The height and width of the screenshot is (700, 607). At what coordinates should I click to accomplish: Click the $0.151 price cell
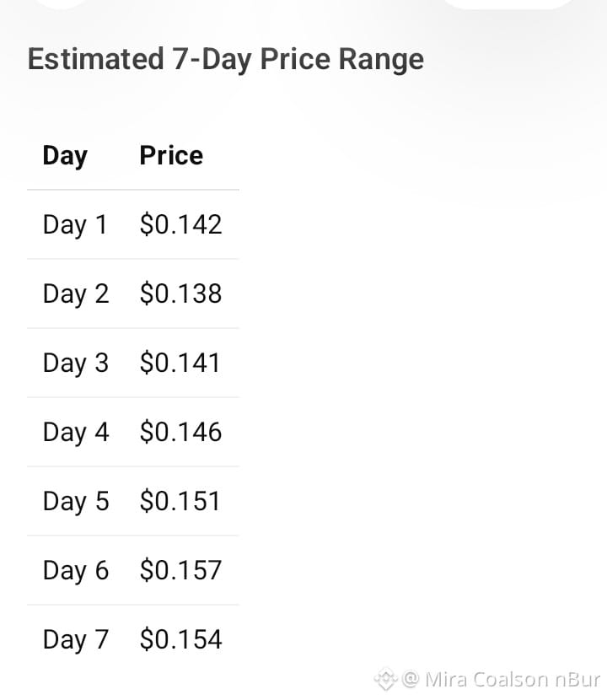point(180,501)
